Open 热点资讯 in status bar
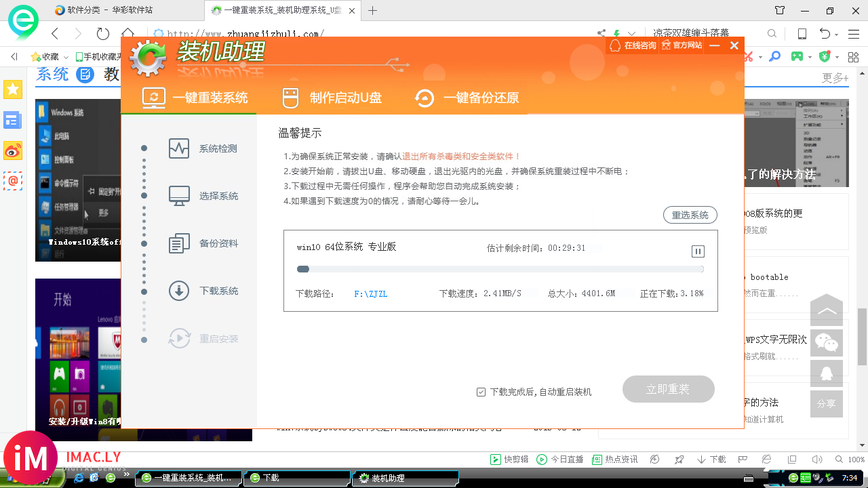 (x=614, y=459)
